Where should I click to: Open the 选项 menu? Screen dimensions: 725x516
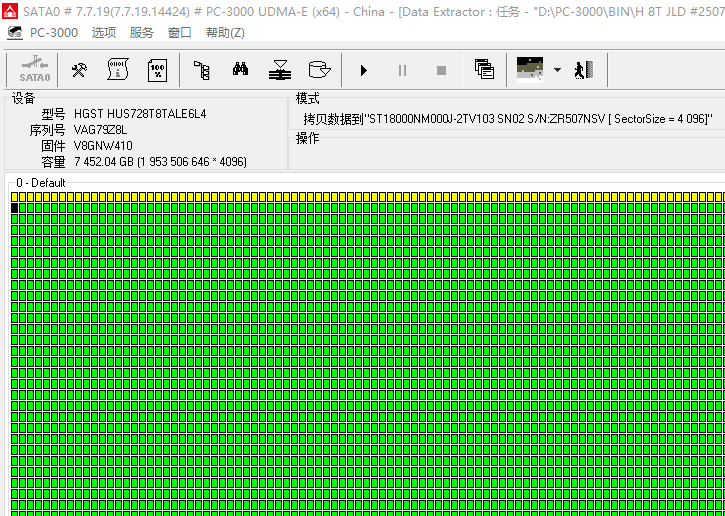[104, 33]
